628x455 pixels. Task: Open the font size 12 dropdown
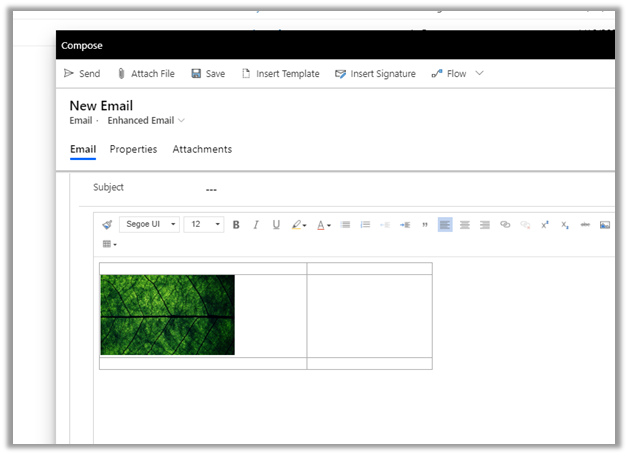coord(204,225)
